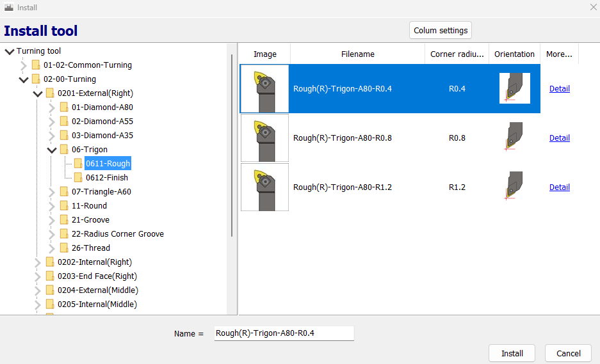Image resolution: width=600 pixels, height=364 pixels.
Task: Click the 01-Diamond-A80 folder icon
Action: [64, 107]
